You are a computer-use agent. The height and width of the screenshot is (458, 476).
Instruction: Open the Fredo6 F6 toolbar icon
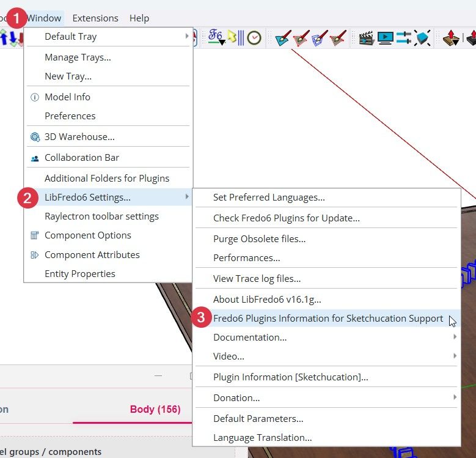click(x=216, y=37)
